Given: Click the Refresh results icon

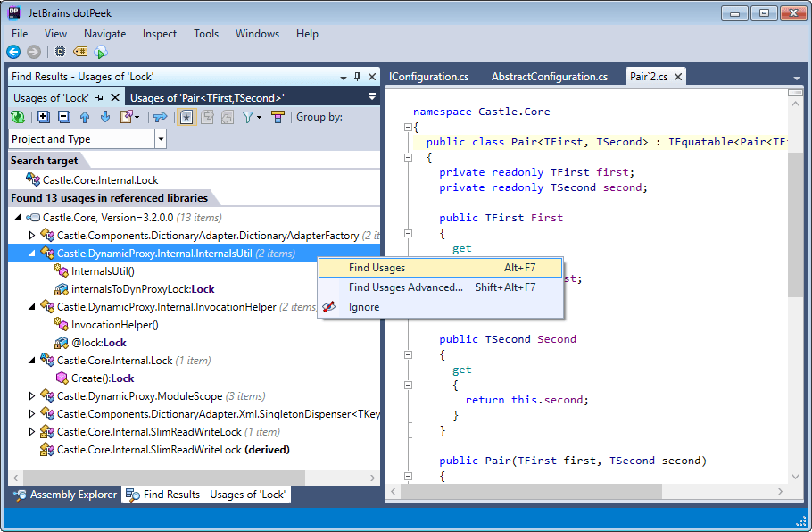Looking at the screenshot, I should pos(18,117).
